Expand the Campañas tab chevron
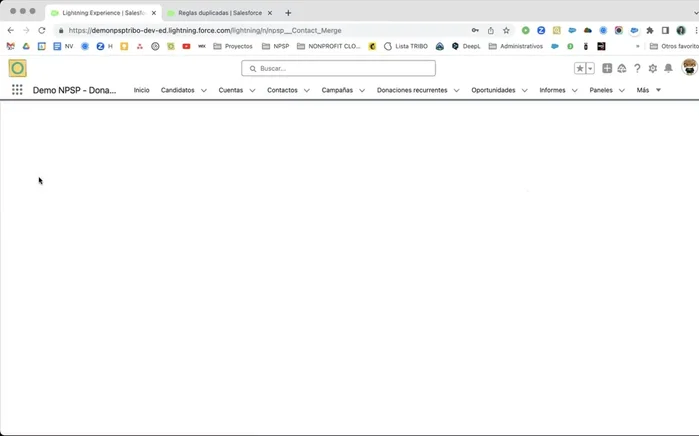 (362, 90)
